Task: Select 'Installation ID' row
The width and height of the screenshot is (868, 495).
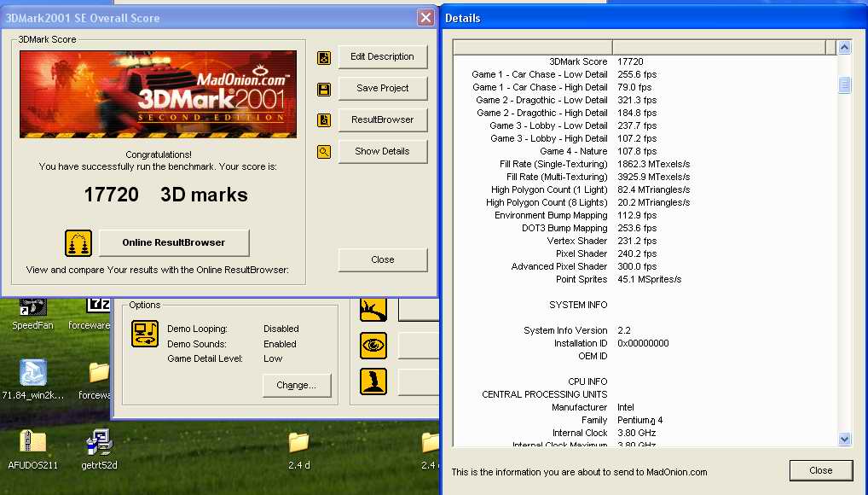Action: point(645,343)
